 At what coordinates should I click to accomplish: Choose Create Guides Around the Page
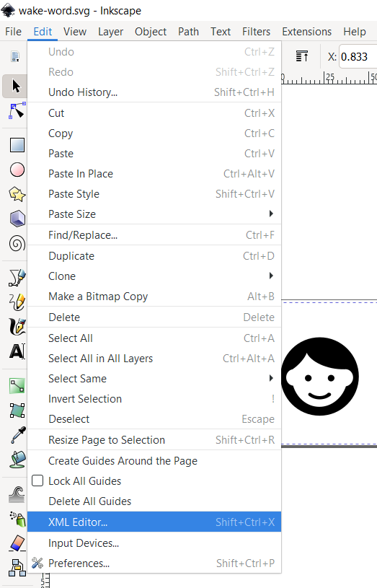tap(154, 460)
